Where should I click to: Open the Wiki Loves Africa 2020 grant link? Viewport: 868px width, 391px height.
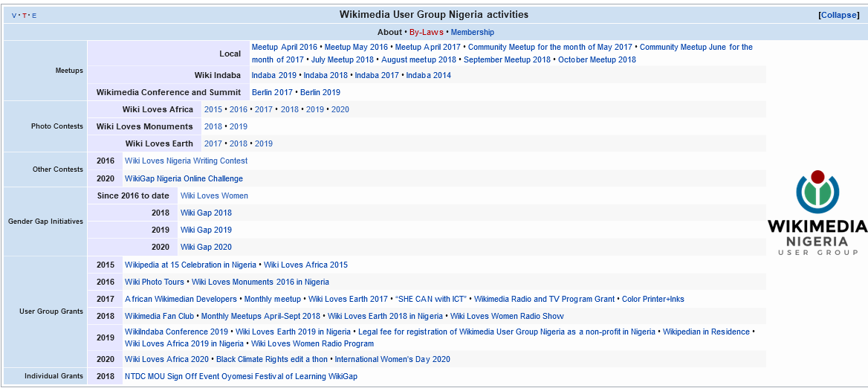[x=166, y=359]
